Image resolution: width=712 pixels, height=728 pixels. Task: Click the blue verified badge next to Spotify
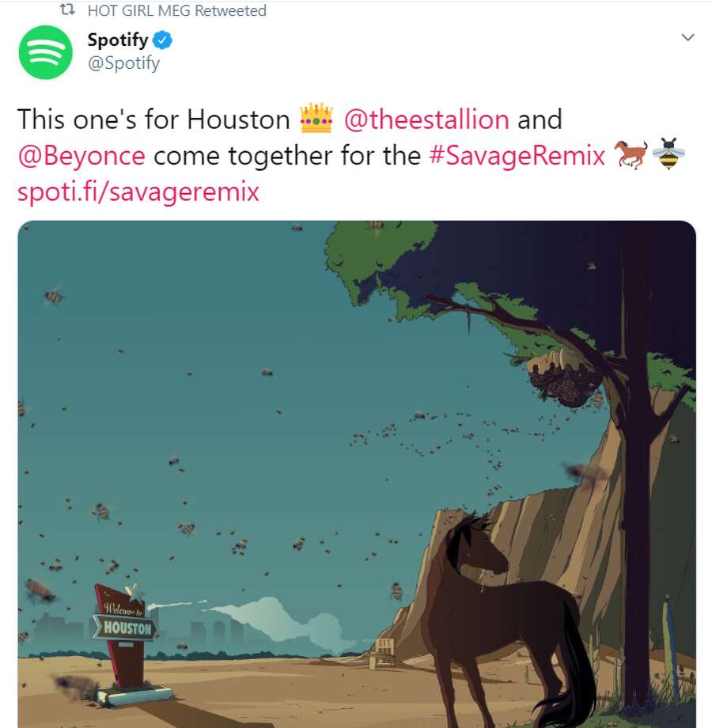[162, 40]
